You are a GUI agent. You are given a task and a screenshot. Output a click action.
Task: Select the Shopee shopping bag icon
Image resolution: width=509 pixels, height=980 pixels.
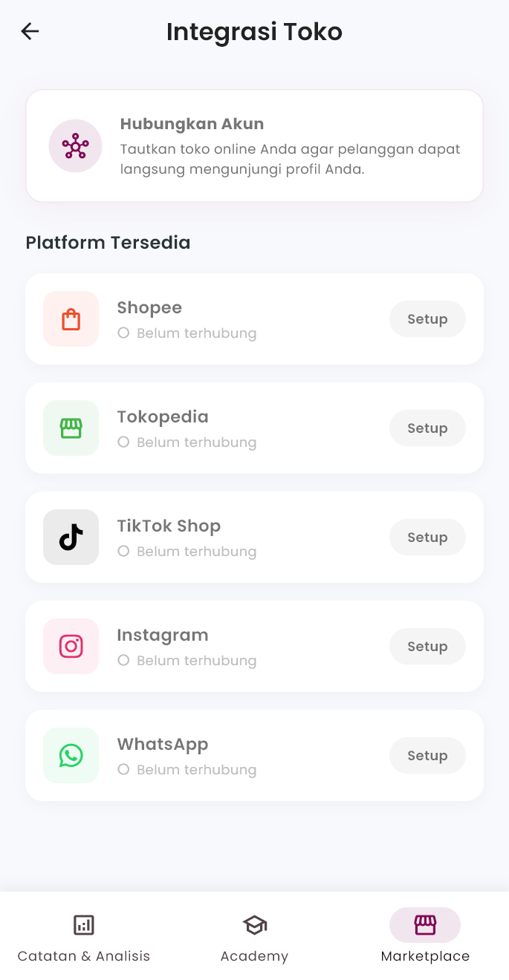point(71,318)
